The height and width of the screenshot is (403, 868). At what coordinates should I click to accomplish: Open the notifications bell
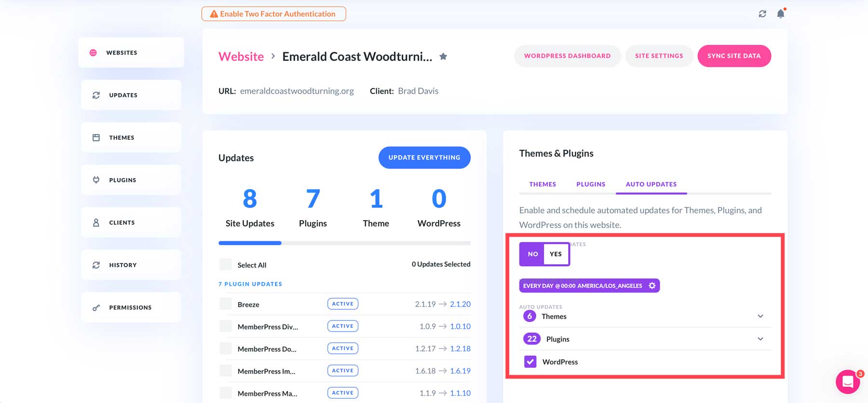click(x=781, y=14)
